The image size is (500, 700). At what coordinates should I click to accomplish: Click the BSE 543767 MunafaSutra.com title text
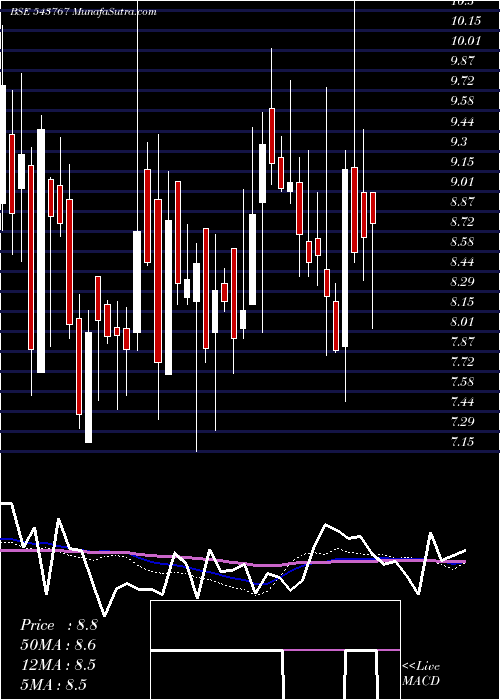coord(83,12)
